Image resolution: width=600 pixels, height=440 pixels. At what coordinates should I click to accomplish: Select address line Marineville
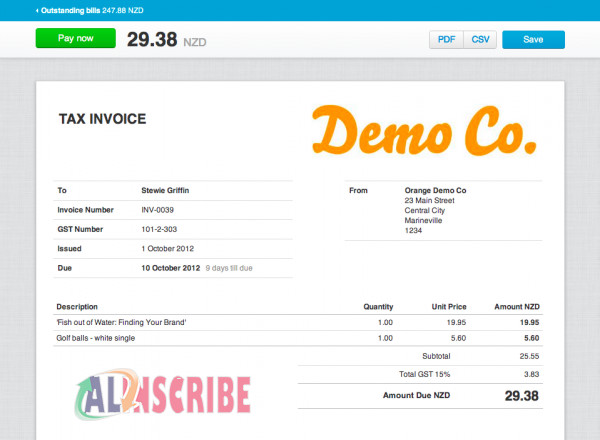(423, 220)
